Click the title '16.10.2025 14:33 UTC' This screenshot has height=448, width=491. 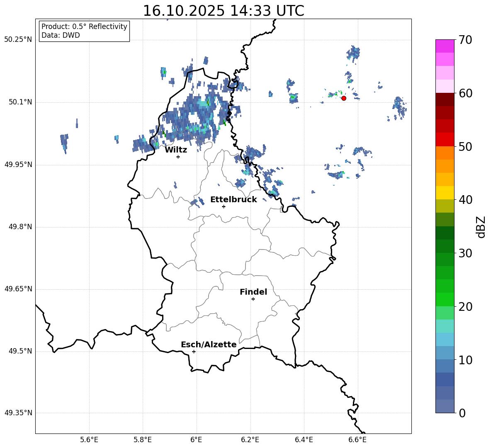coord(224,11)
